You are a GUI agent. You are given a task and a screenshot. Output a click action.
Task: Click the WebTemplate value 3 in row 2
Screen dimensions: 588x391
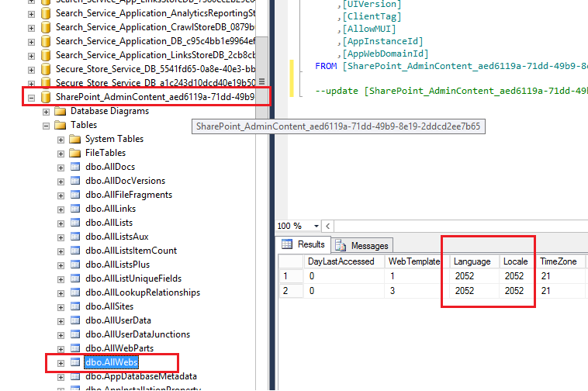(x=393, y=291)
